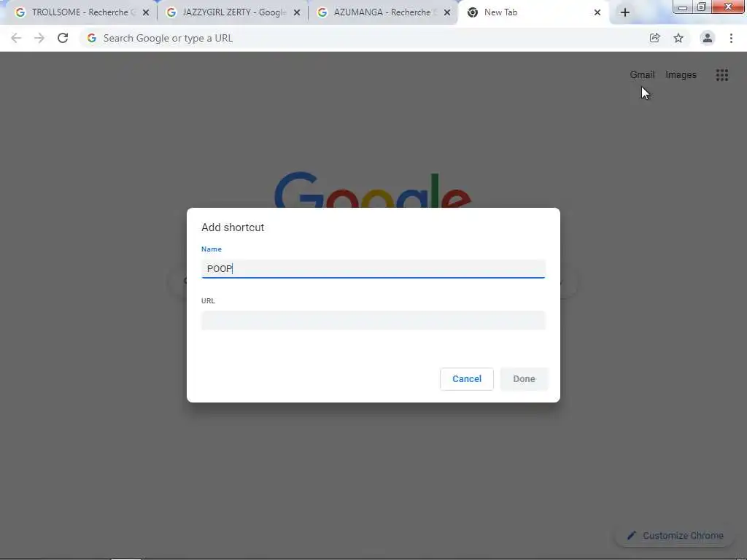Click into the URL input field
The height and width of the screenshot is (560, 747).
(x=373, y=320)
